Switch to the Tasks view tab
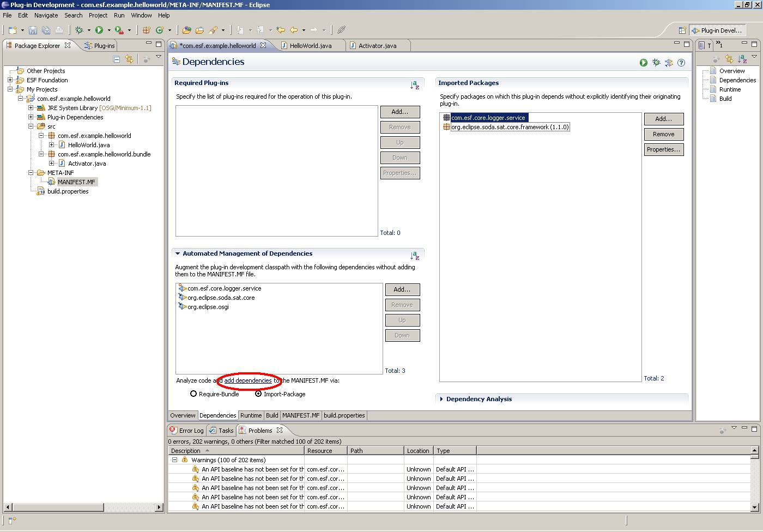The image size is (763, 532). pos(221,431)
